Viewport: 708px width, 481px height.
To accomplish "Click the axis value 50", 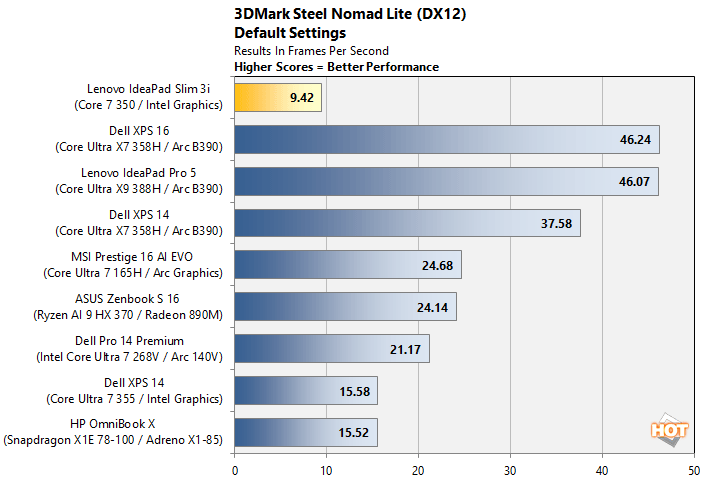I will [x=694, y=471].
